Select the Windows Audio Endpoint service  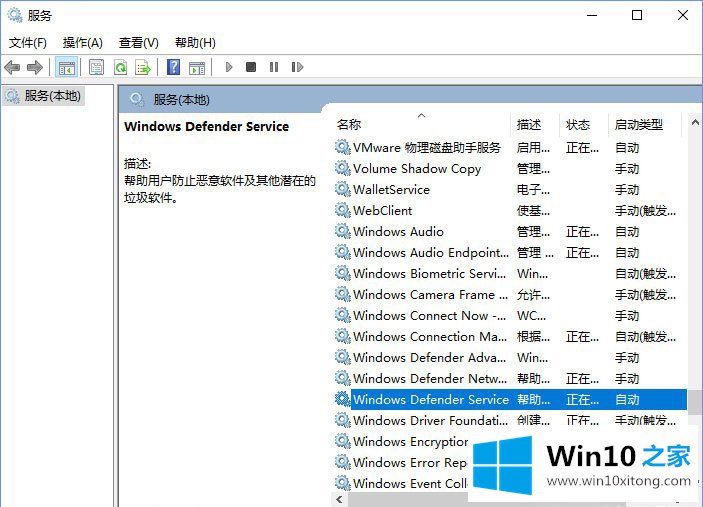(510, 253)
